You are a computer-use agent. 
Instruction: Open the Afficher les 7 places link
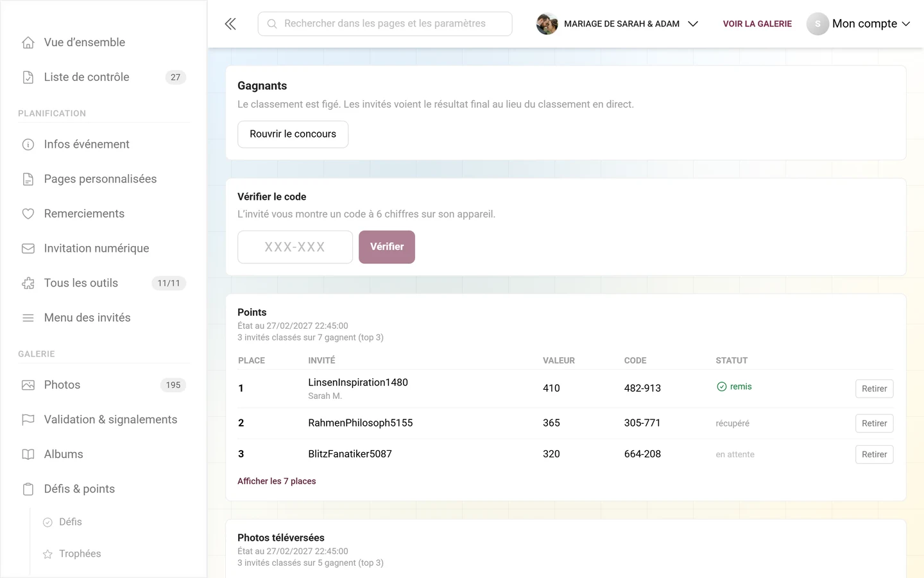pyautogui.click(x=277, y=481)
